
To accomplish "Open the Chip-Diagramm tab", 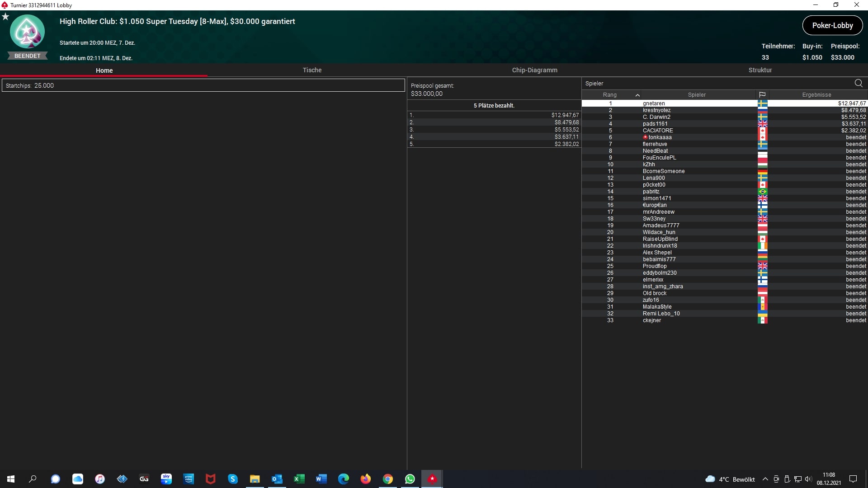I will click(x=534, y=70).
